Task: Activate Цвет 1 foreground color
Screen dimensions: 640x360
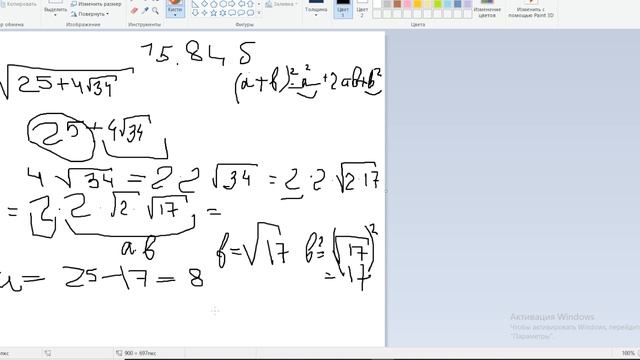Action: (x=343, y=9)
